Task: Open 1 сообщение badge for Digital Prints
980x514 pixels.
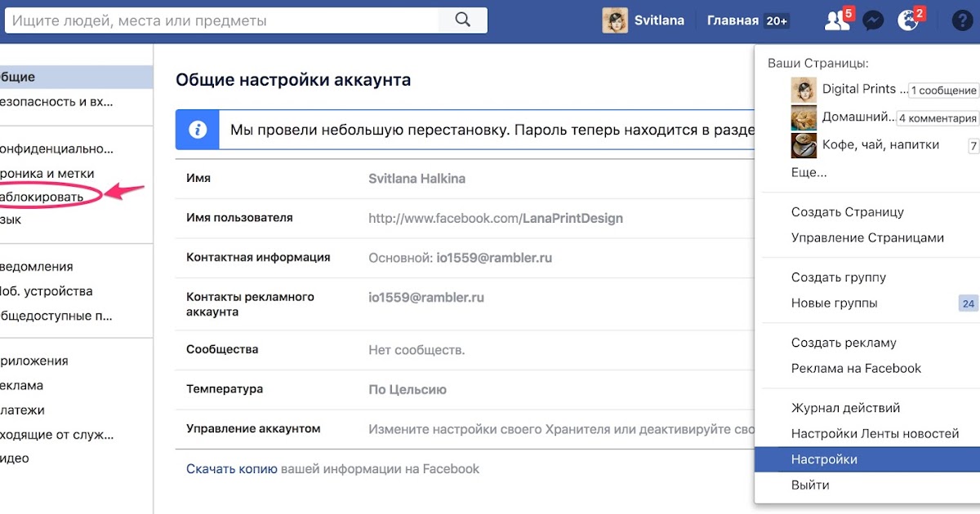Action: pyautogui.click(x=943, y=91)
